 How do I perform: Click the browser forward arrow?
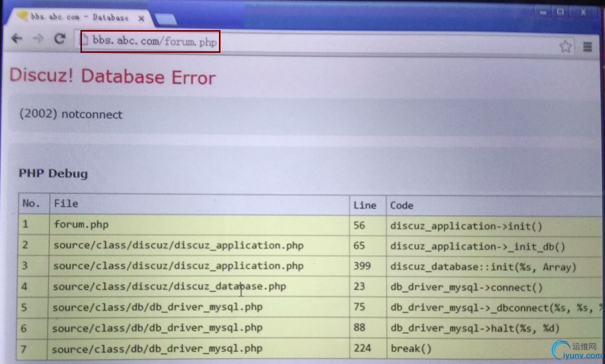click(x=38, y=38)
